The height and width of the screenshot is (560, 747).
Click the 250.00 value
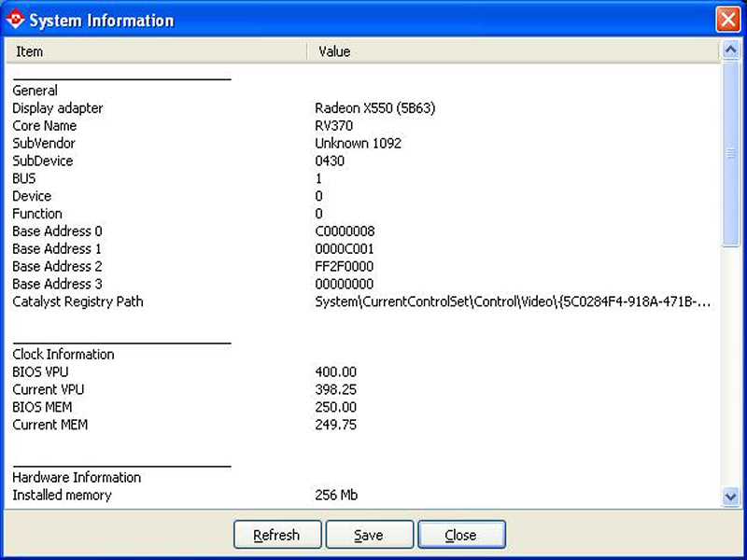point(336,408)
